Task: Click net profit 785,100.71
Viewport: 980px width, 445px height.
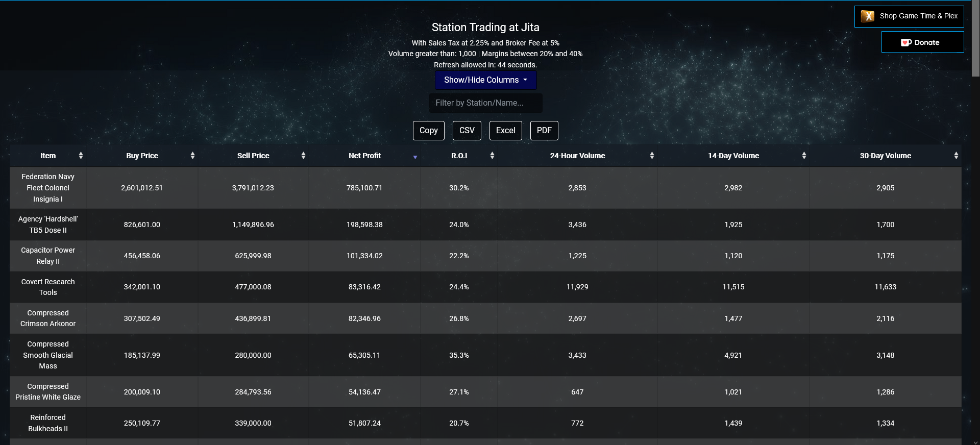Action: pos(364,188)
